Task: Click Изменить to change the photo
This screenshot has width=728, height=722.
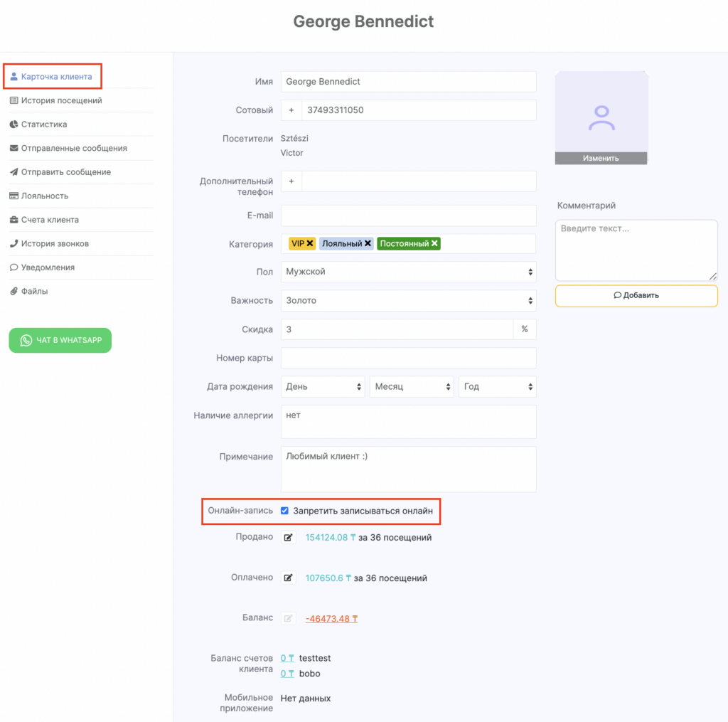Action: [x=601, y=159]
